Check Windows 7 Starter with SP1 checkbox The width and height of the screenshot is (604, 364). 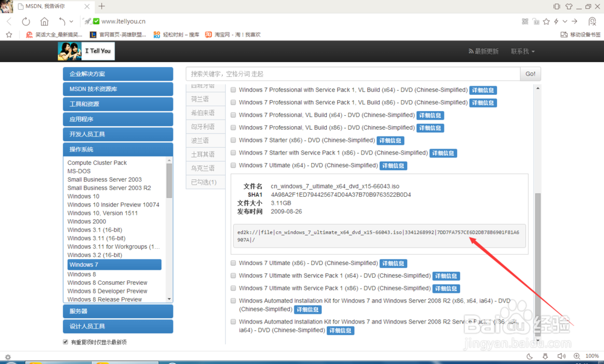[x=233, y=153]
